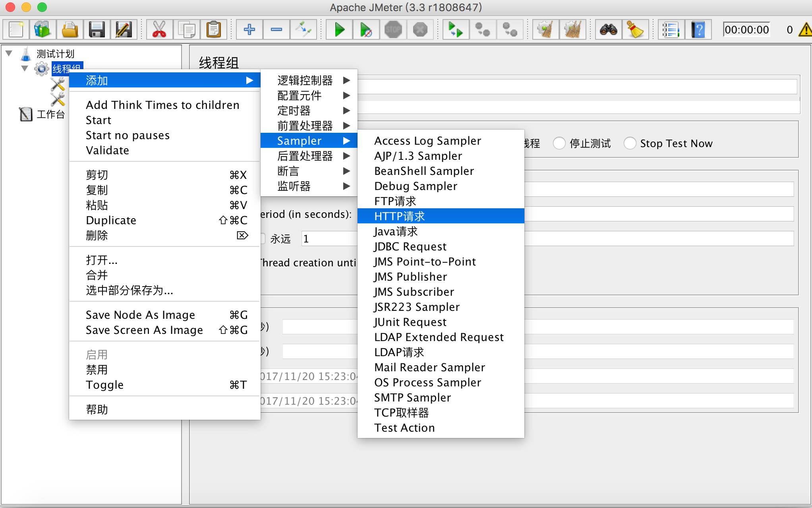Click the warning triangle error indicator

click(x=806, y=30)
